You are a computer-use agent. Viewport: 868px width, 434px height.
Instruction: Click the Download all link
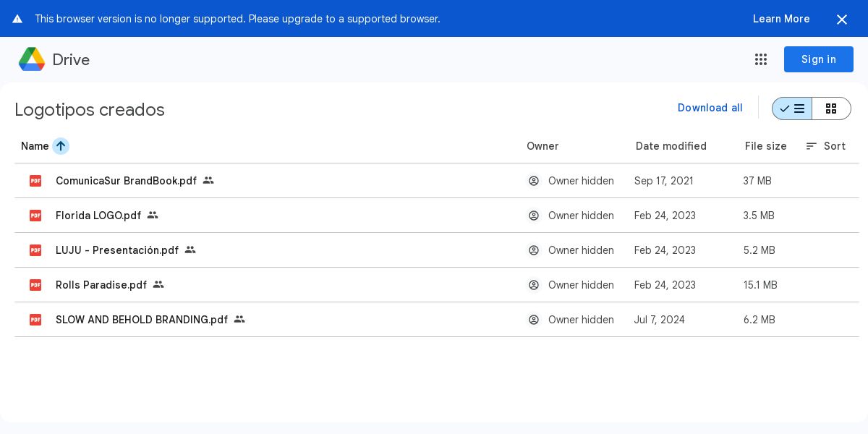pos(710,108)
